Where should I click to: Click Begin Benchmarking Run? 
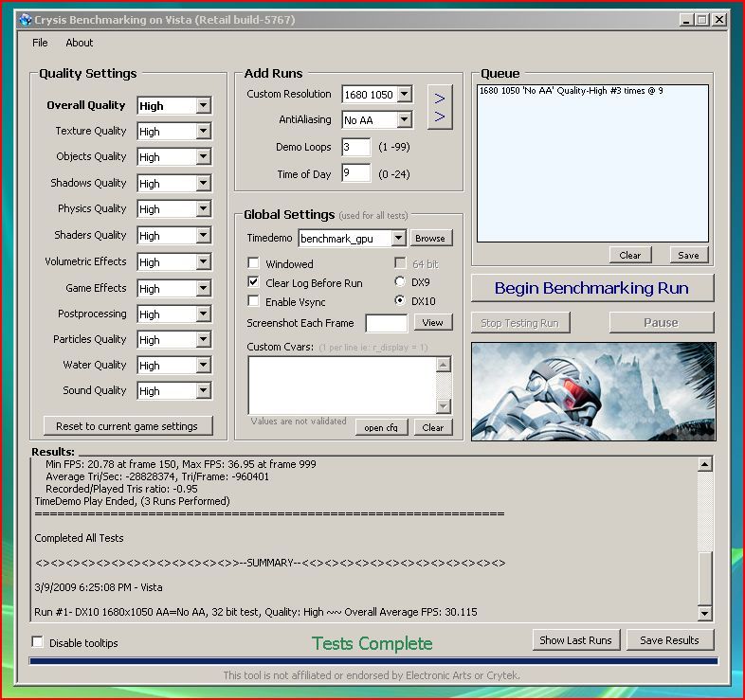click(x=592, y=288)
